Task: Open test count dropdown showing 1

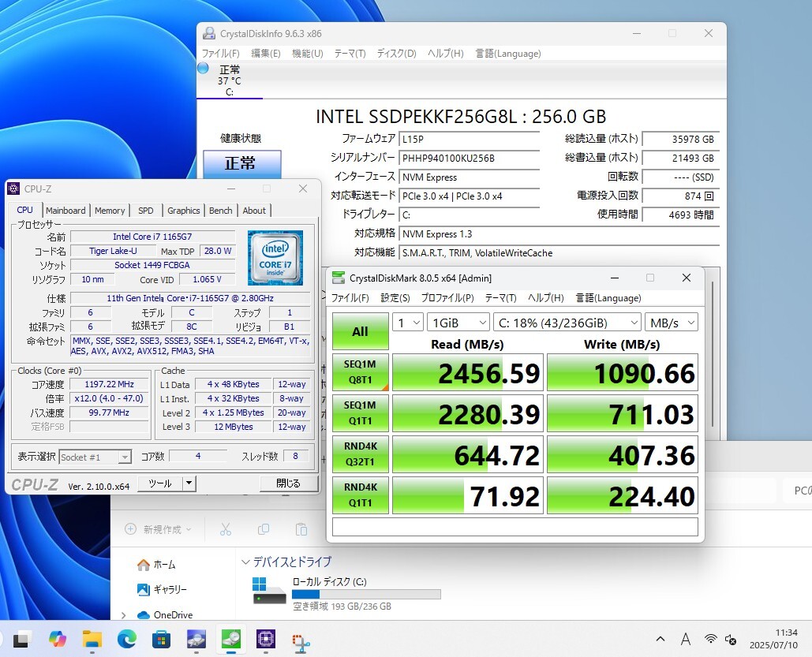Action: [x=408, y=323]
